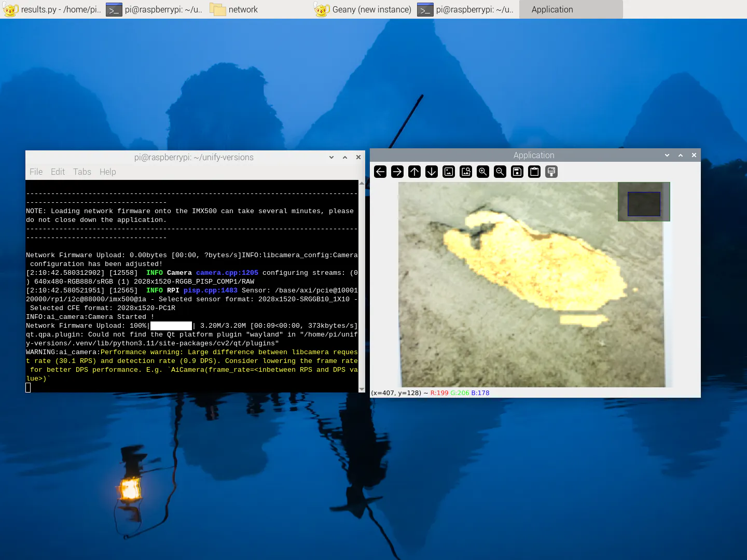
Task: Click 'INFO:ai_camera:Camera Started !' line
Action: pyautogui.click(x=90, y=317)
